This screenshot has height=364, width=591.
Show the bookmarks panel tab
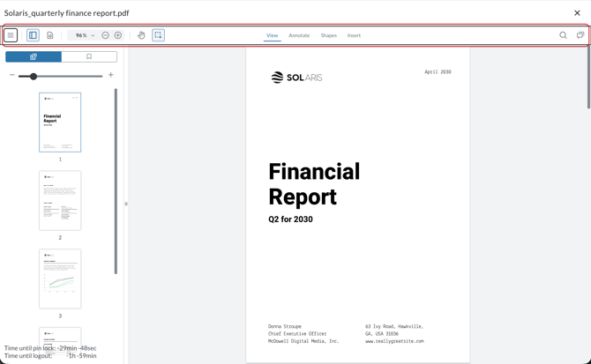[89, 56]
